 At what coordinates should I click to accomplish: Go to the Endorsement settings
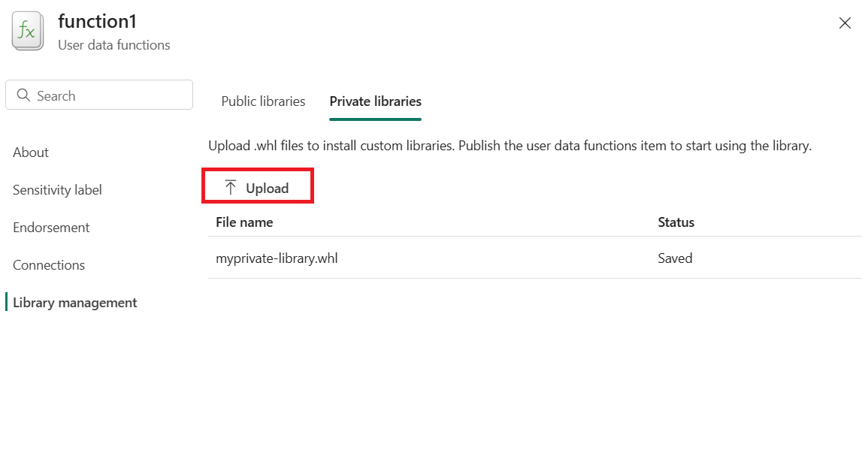(x=52, y=228)
